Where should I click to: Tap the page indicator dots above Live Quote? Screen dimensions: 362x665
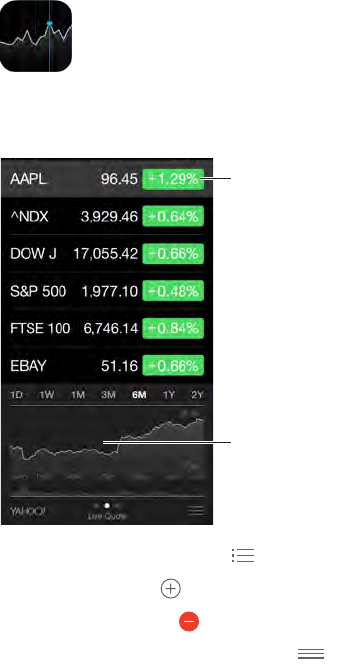point(107,506)
